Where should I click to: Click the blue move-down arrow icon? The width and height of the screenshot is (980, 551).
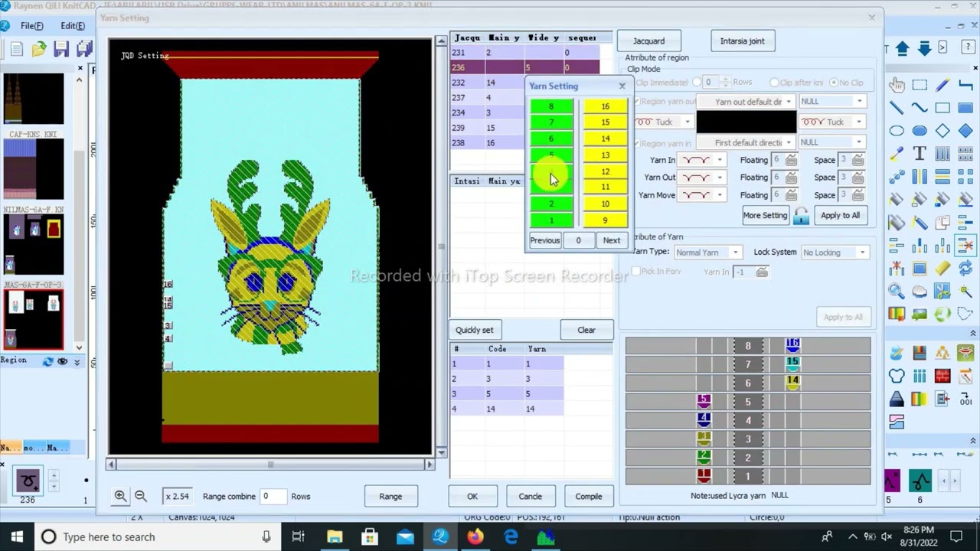click(924, 48)
